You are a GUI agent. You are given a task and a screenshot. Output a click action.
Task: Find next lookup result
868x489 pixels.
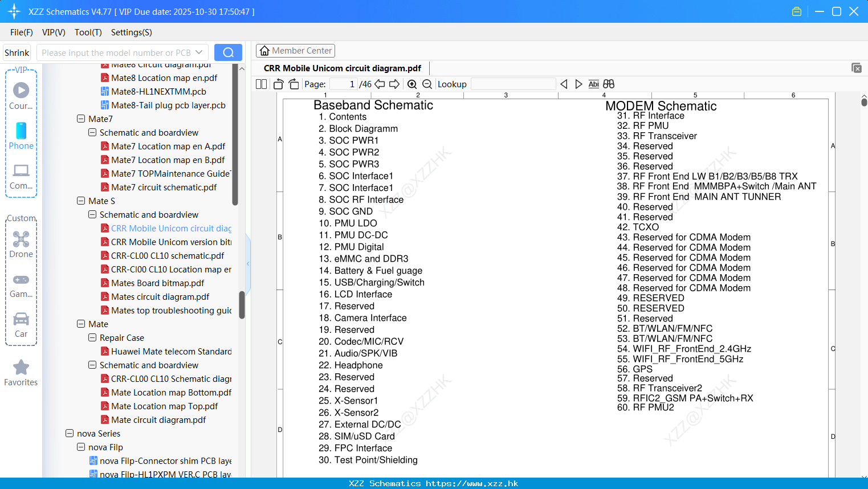(578, 84)
